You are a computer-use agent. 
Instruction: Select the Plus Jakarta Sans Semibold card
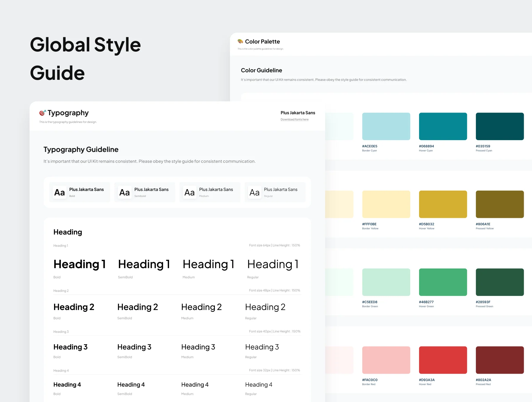(145, 192)
